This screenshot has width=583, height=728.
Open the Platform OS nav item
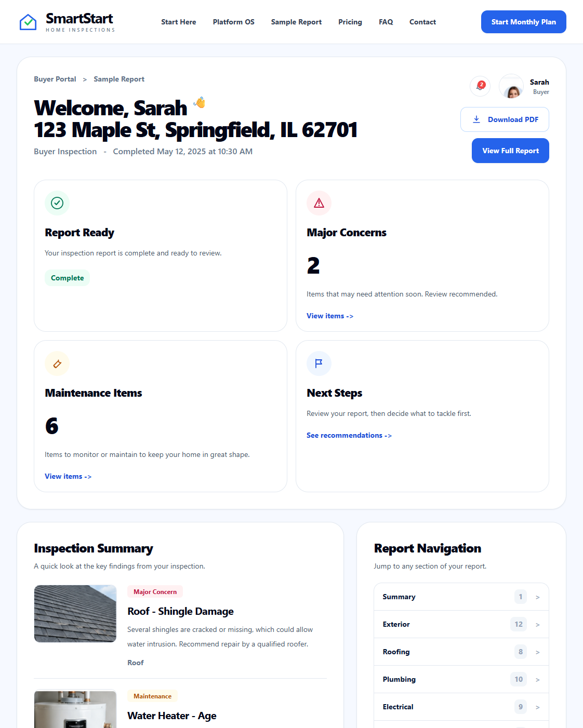point(234,22)
